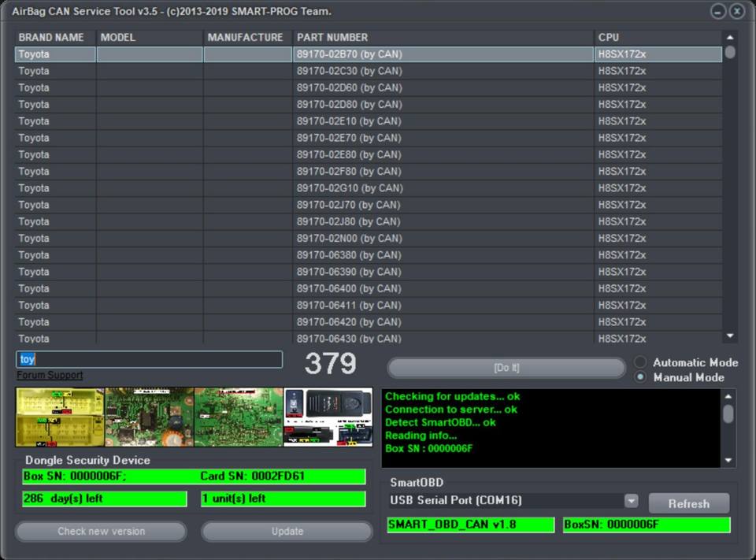Screen dimensions: 756x560
Task: Select Toyota 89170-02E10 row
Action: click(349, 121)
